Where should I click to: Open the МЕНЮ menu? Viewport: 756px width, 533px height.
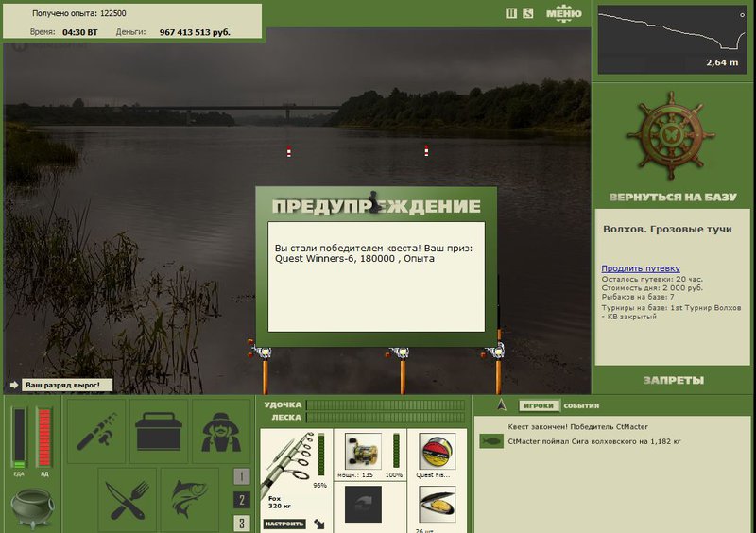(x=563, y=13)
